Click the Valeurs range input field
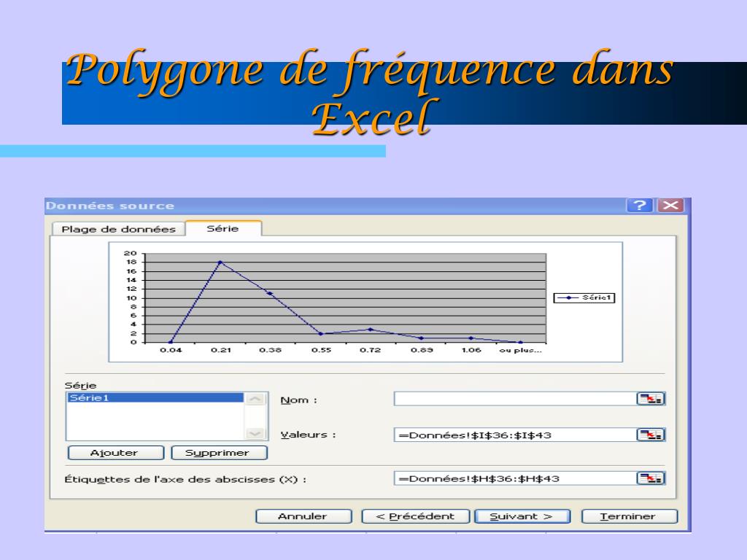The image size is (747, 560). tap(516, 435)
